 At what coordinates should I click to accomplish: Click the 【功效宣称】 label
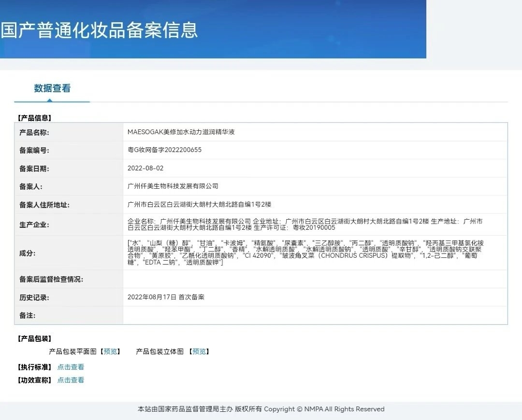(34, 380)
